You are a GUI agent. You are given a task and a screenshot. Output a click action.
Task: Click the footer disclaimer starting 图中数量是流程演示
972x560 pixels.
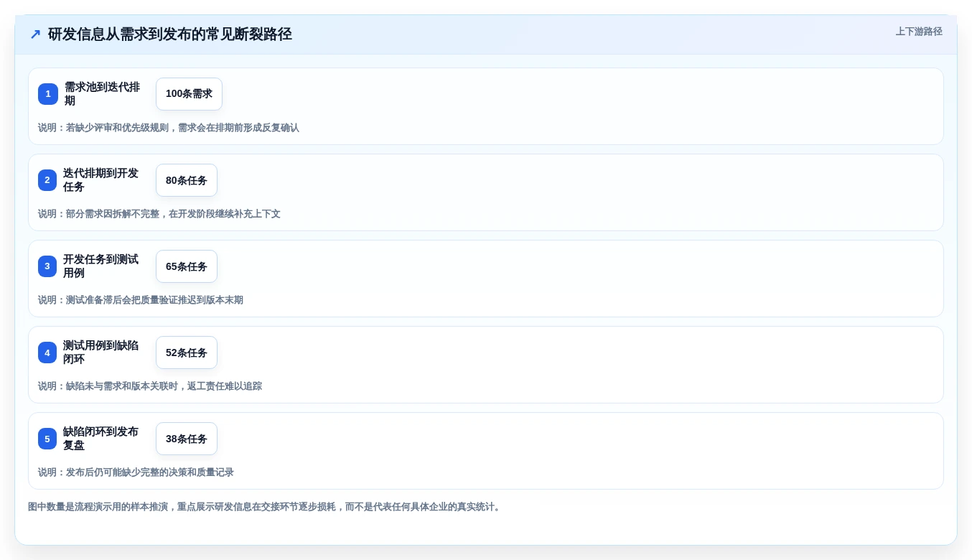(x=266, y=507)
